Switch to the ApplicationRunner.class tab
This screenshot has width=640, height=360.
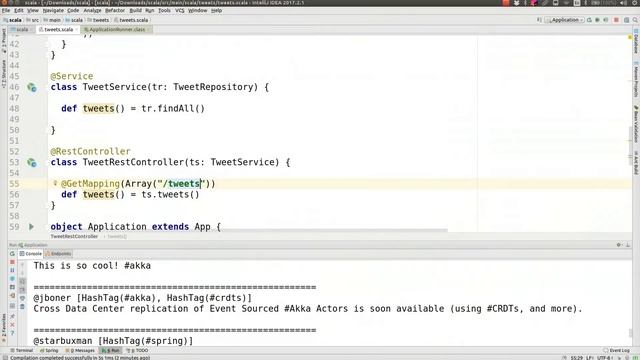(116, 29)
